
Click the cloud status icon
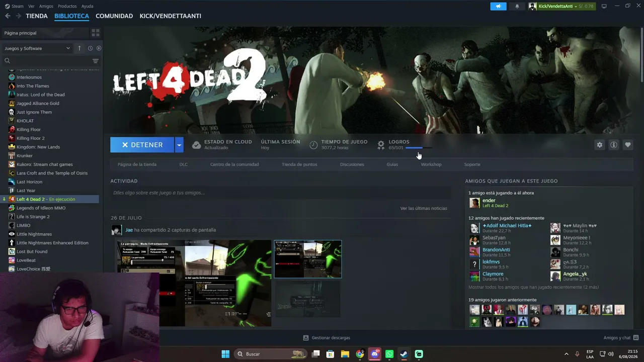point(197,145)
